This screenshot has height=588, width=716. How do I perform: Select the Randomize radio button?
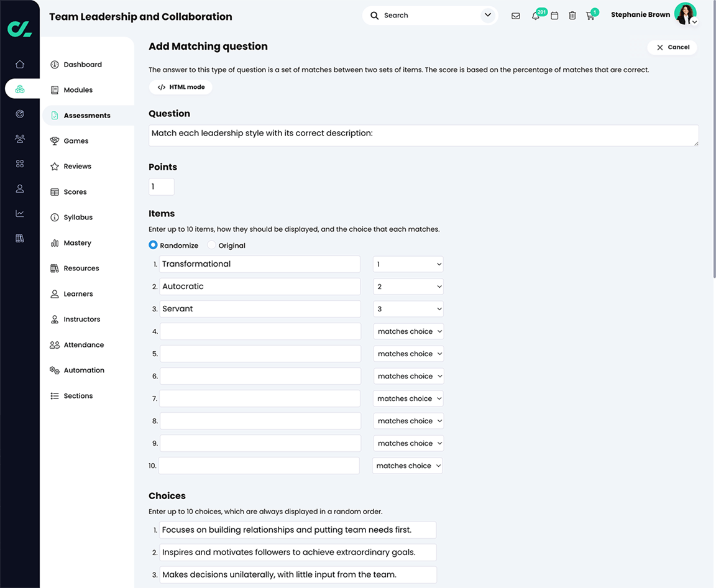[x=153, y=245]
